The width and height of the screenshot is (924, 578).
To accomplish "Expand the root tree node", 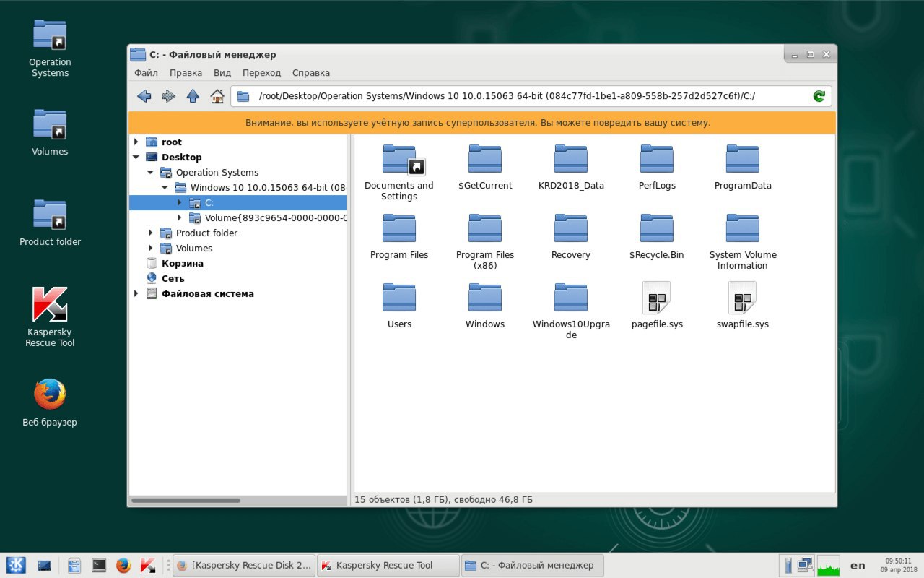I will pos(136,142).
